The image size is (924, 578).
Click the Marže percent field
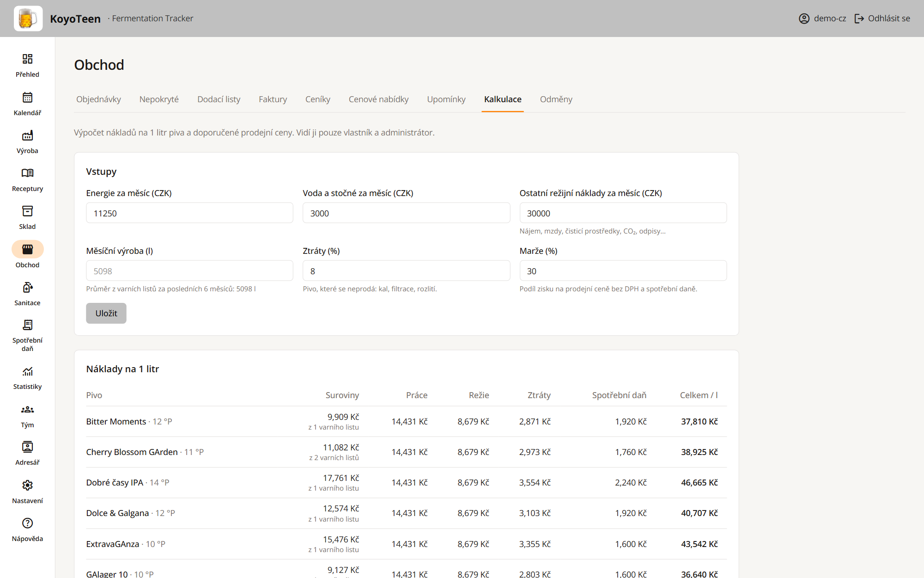coord(623,271)
